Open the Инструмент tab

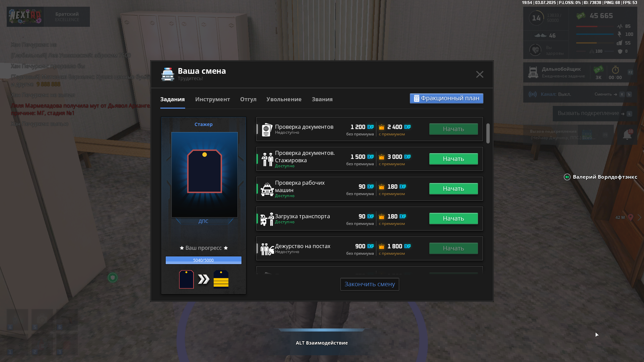[213, 99]
